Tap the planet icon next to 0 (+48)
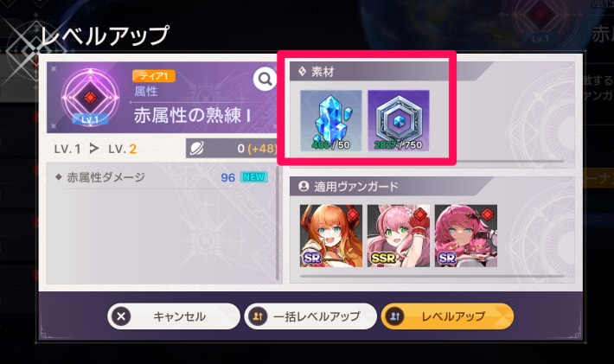Screen dimensions: 614x364 196,149
